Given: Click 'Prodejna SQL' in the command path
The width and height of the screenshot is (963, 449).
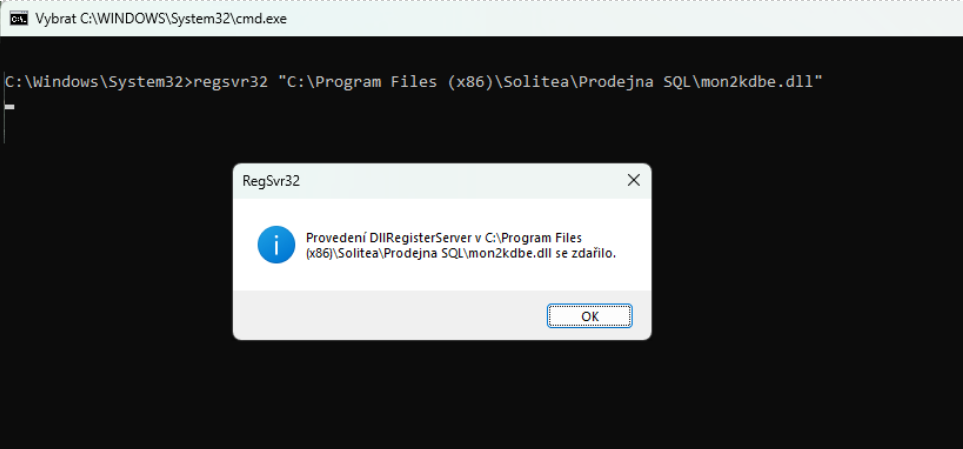Looking at the screenshot, I should pyautogui.click(x=632, y=82).
